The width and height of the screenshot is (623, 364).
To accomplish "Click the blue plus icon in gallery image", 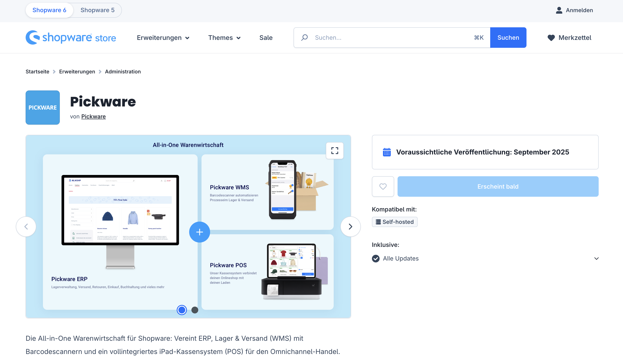I will tap(199, 232).
